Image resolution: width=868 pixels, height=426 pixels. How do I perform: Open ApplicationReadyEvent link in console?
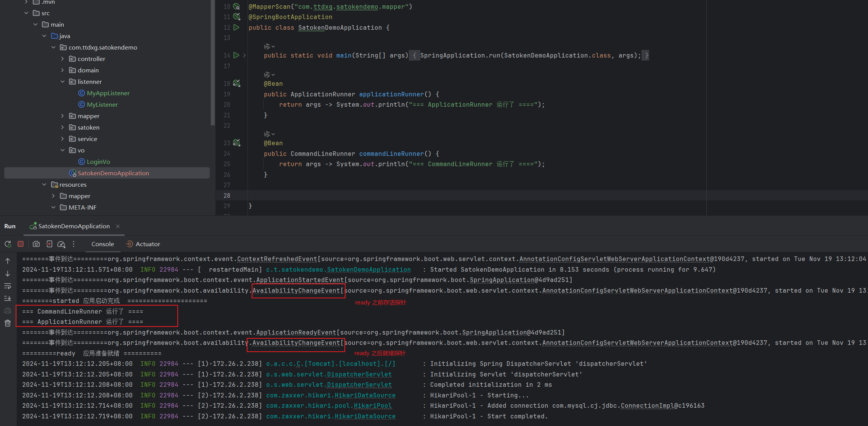[296, 332]
